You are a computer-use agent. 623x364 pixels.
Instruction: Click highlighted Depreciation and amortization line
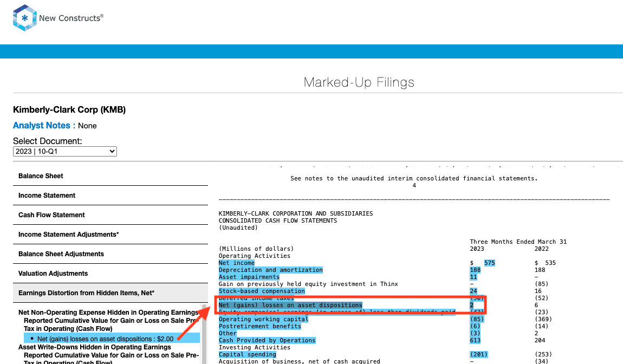pyautogui.click(x=270, y=270)
